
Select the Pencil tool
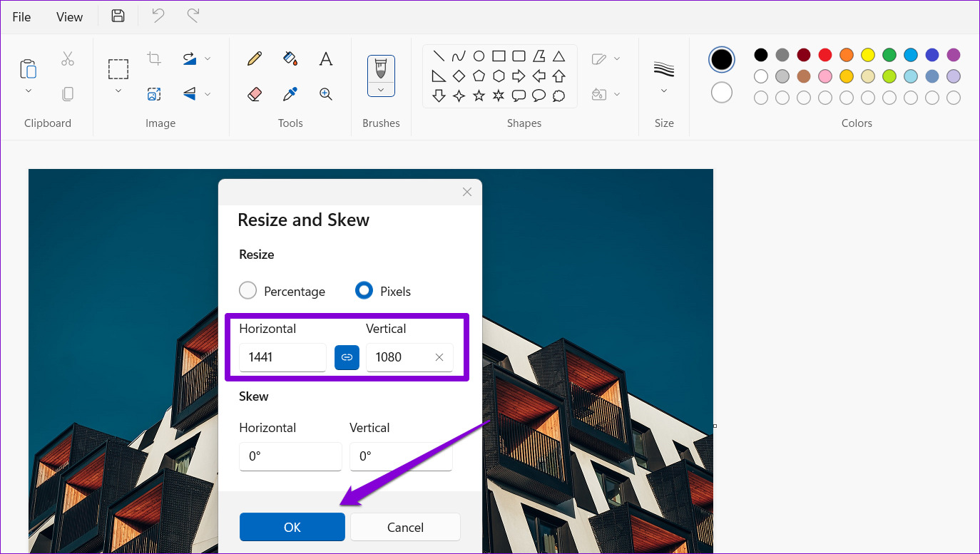click(x=255, y=58)
